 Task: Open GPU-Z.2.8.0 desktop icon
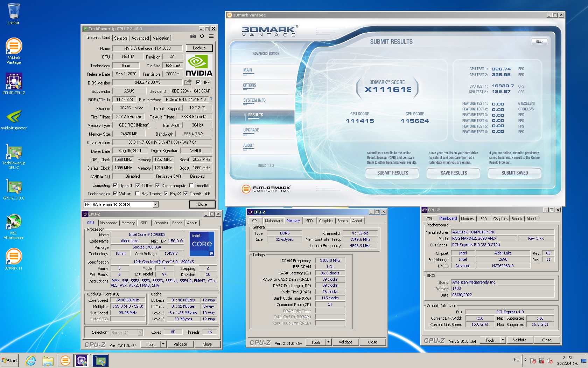(14, 189)
